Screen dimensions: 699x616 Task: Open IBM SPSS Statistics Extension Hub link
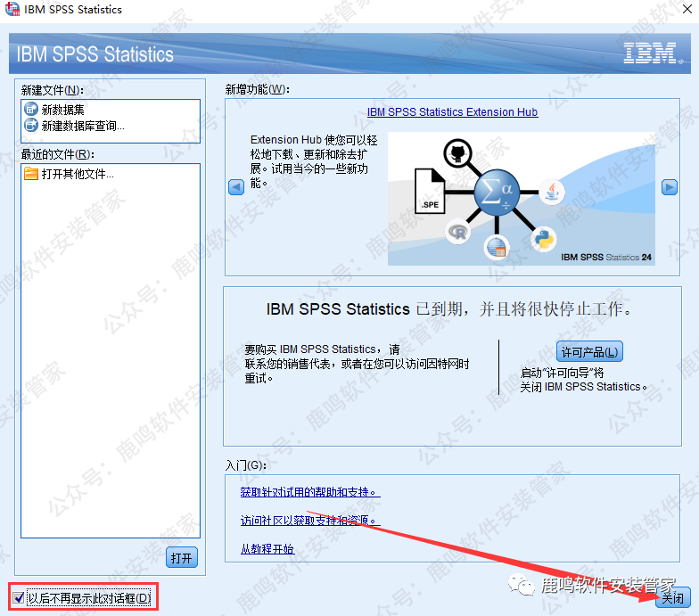[x=453, y=112]
